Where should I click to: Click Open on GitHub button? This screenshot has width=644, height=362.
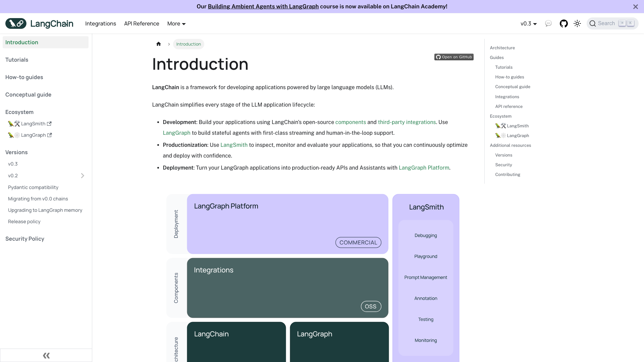click(x=454, y=57)
